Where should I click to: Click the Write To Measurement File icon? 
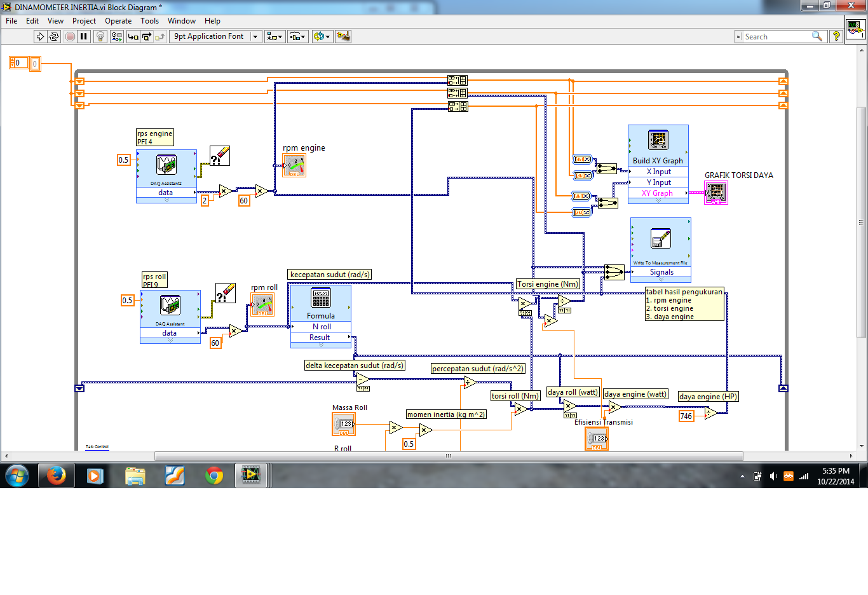coord(660,239)
